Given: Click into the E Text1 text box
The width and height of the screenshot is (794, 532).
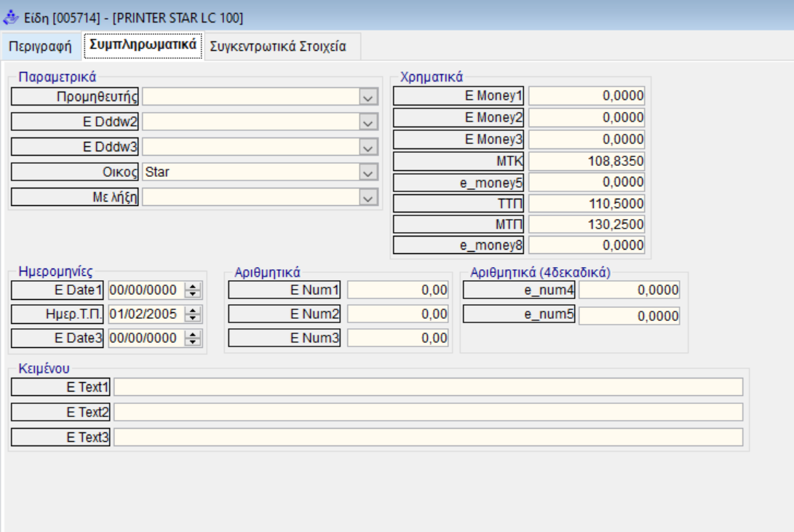Looking at the screenshot, I should pyautogui.click(x=428, y=387).
